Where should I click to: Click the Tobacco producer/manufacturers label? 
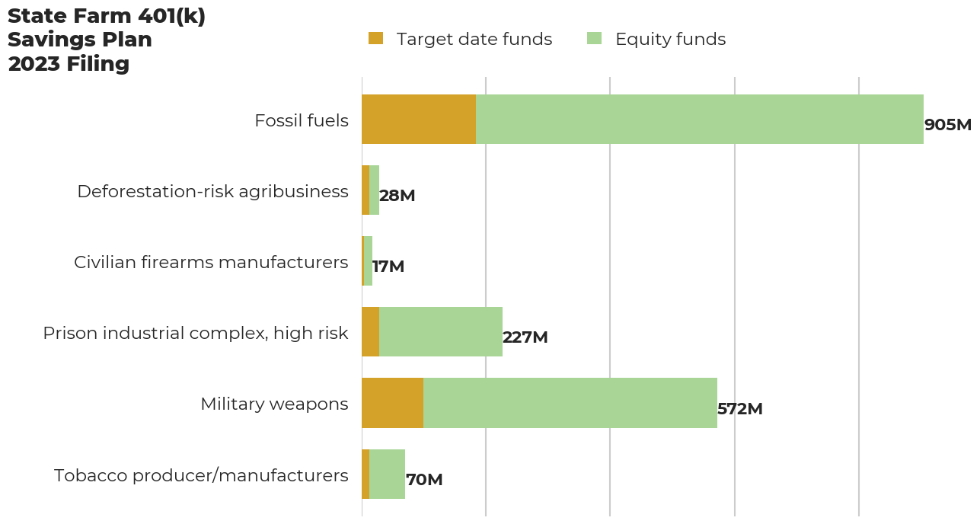201,475
